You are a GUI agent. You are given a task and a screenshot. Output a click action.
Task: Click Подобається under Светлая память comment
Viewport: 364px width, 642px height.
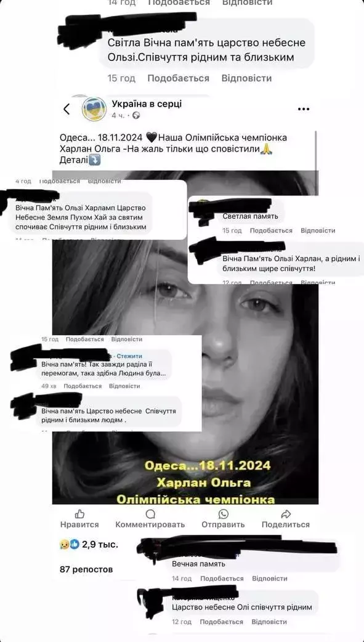271,230
